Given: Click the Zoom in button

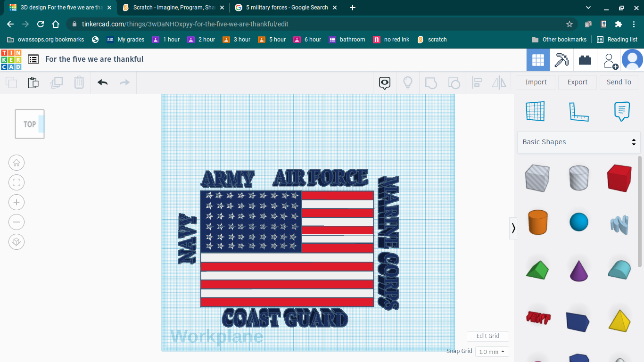Looking at the screenshot, I should 17,203.
